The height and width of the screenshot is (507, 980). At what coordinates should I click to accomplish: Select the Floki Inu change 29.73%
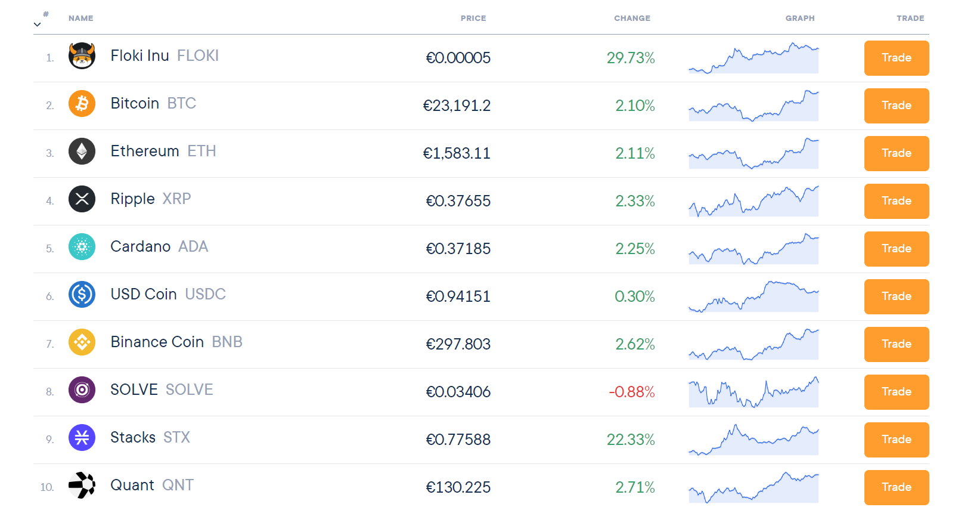point(631,58)
